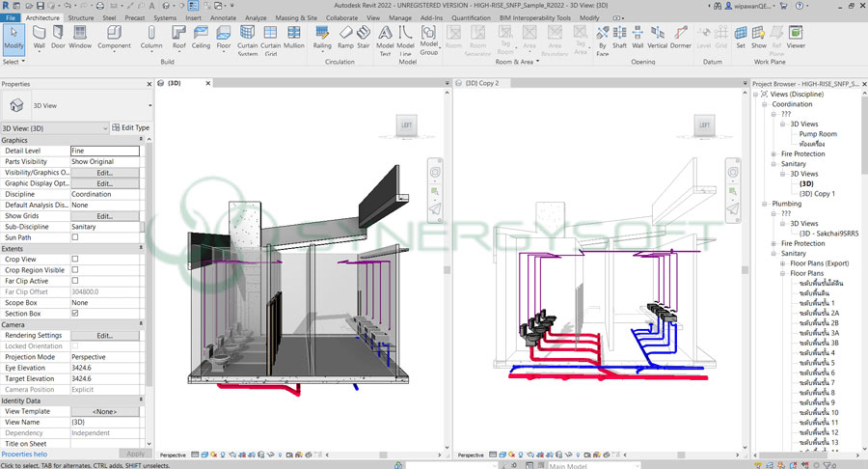The height and width of the screenshot is (469, 868).
Task: Click Edit button for Rendering Settings
Action: 104,335
